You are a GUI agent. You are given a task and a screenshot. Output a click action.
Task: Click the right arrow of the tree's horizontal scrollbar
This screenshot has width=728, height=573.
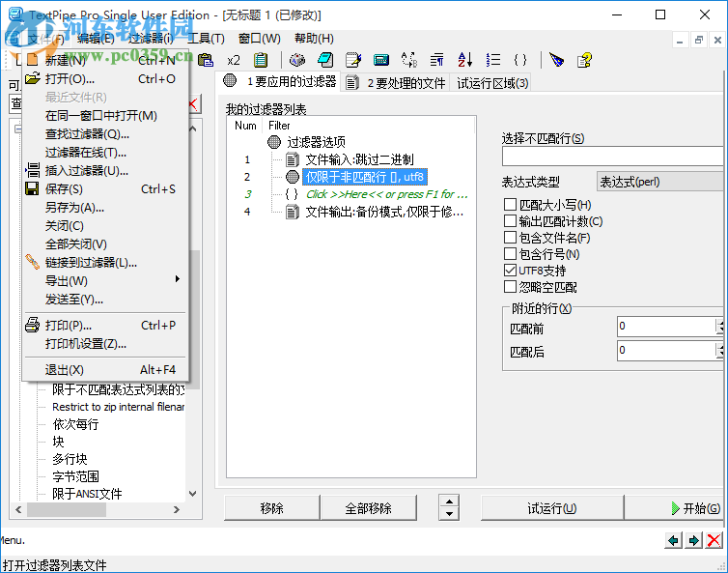[x=177, y=509]
